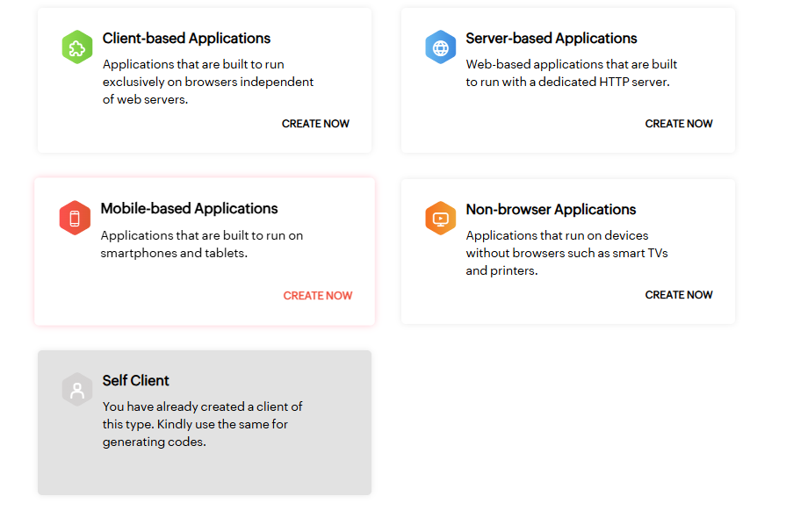Screen dimensions: 786x532
Task: Click the Non-browser Applications heading
Action: click(x=551, y=210)
